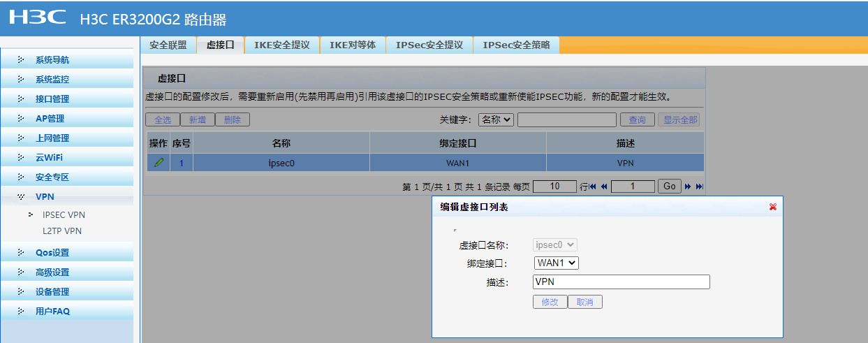This screenshot has height=343, width=868.
Task: Open the IKE安全提议 tab
Action: (x=282, y=45)
